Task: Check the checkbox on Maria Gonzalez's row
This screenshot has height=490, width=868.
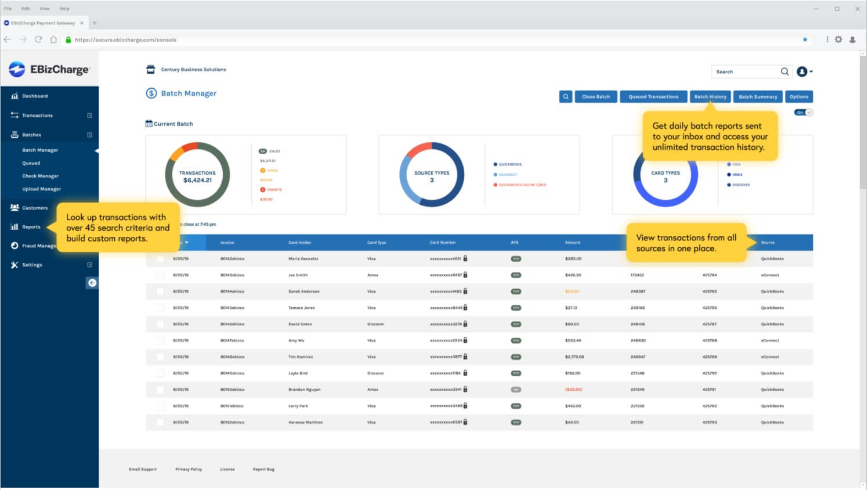Action: 160,258
